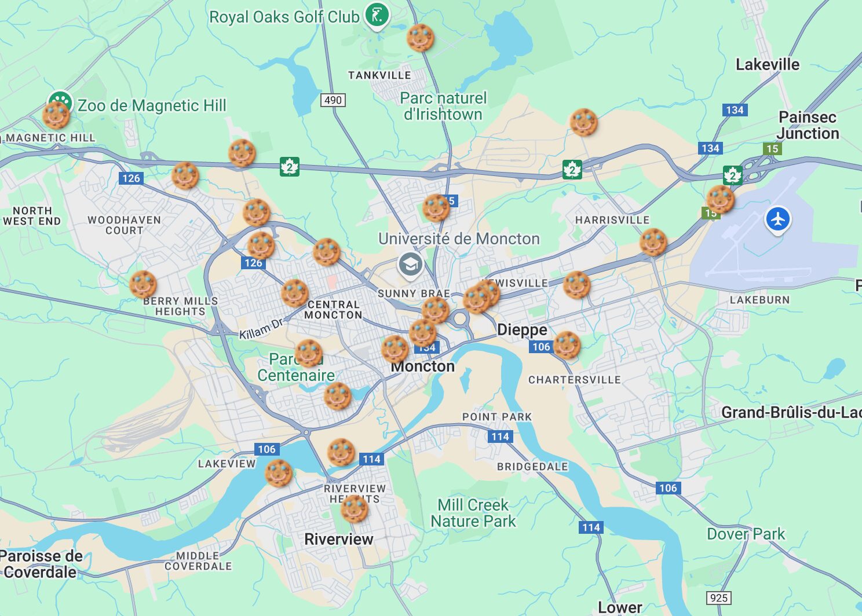Select the cookie marker in Riverview Heights
862x616 pixels.
pyautogui.click(x=354, y=509)
